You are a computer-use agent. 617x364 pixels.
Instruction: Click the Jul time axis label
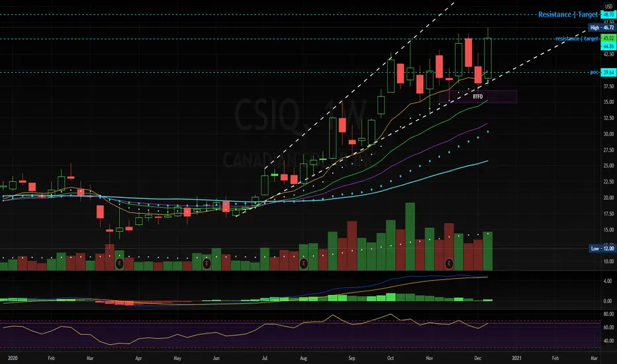(264, 358)
